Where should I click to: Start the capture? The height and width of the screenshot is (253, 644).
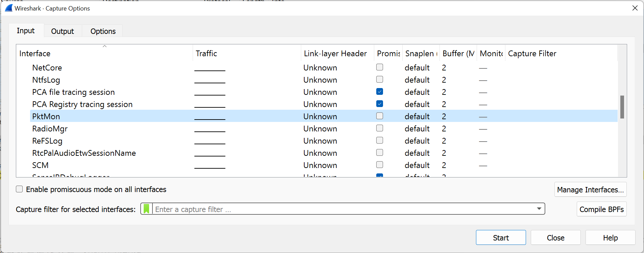(501, 237)
